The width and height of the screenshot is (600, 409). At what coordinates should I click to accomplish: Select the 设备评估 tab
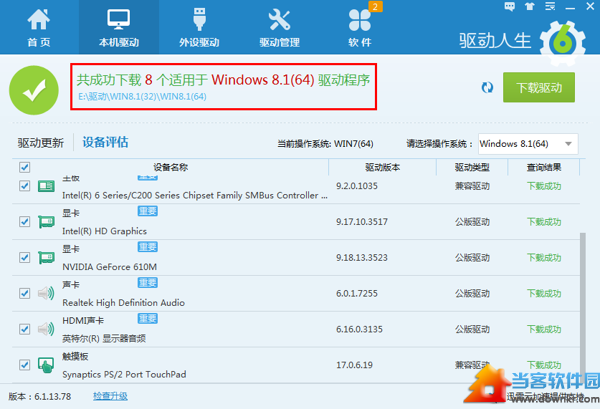[105, 142]
